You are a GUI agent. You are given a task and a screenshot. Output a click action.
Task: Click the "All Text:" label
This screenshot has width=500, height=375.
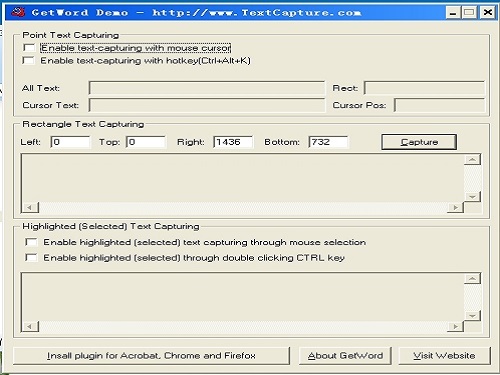pyautogui.click(x=41, y=88)
